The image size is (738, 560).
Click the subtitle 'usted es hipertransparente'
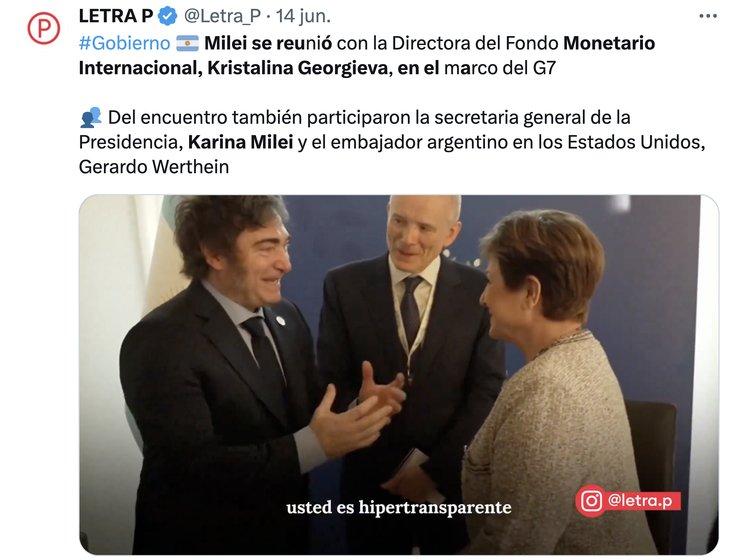(399, 507)
